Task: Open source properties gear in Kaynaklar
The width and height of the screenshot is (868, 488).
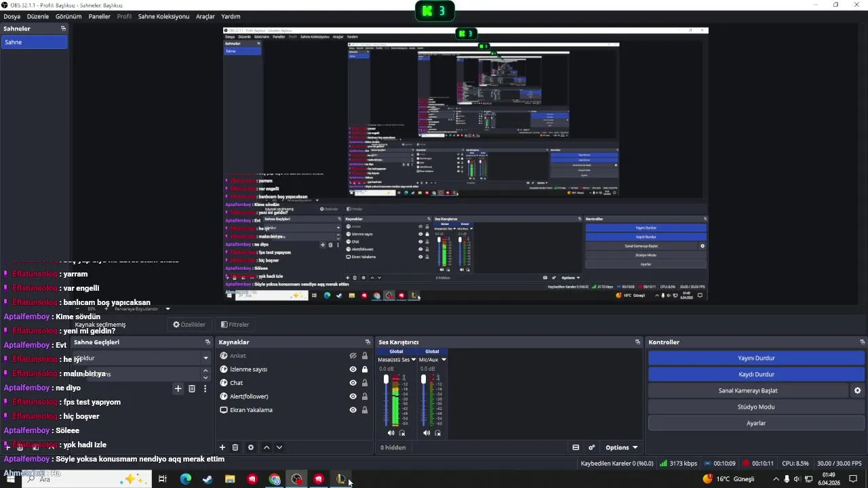Action: [251, 447]
